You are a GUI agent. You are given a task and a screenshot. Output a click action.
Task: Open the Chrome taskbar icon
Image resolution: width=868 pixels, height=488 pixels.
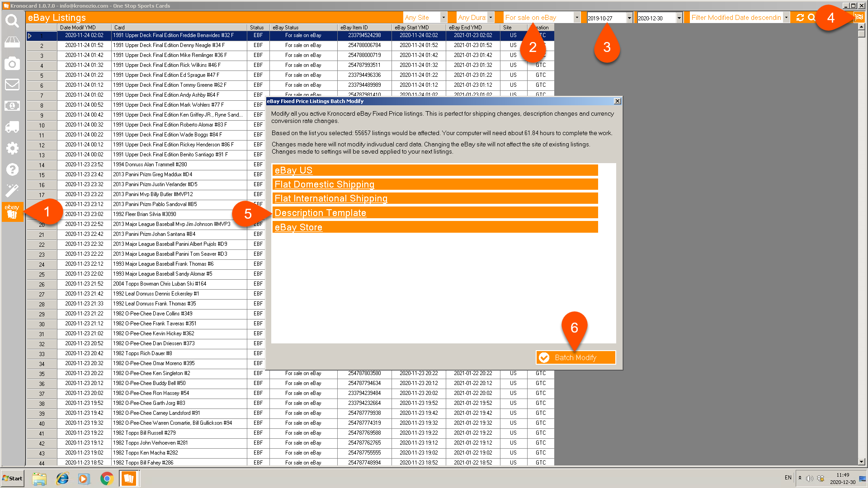[x=107, y=479]
